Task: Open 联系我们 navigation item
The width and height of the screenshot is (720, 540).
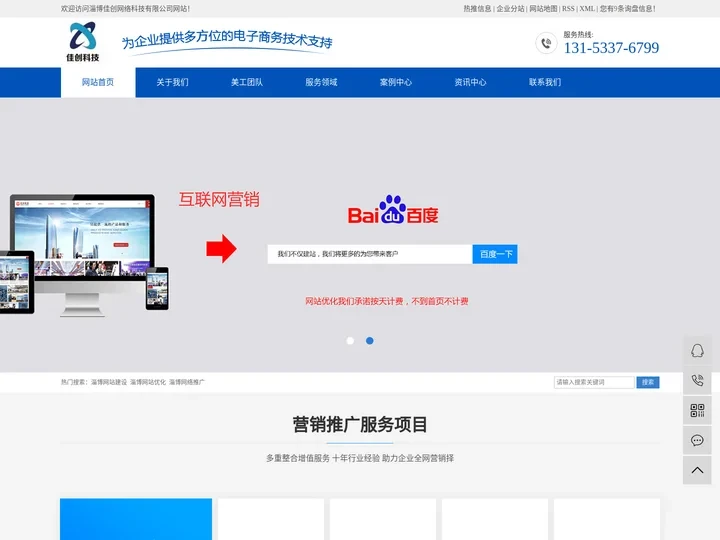Action: tap(545, 82)
